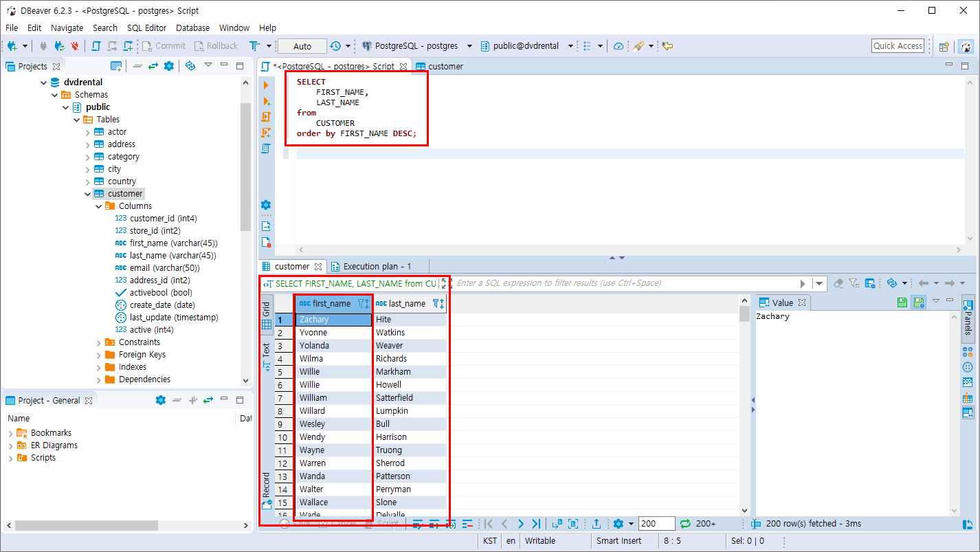Open active connection PostgreSQL dropdown arrow
Screen dimensions: 980x552
[x=469, y=46]
